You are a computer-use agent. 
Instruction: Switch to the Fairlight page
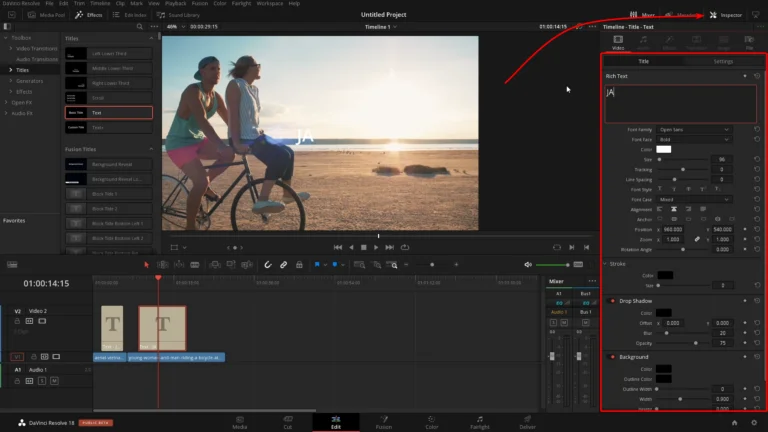(480, 422)
